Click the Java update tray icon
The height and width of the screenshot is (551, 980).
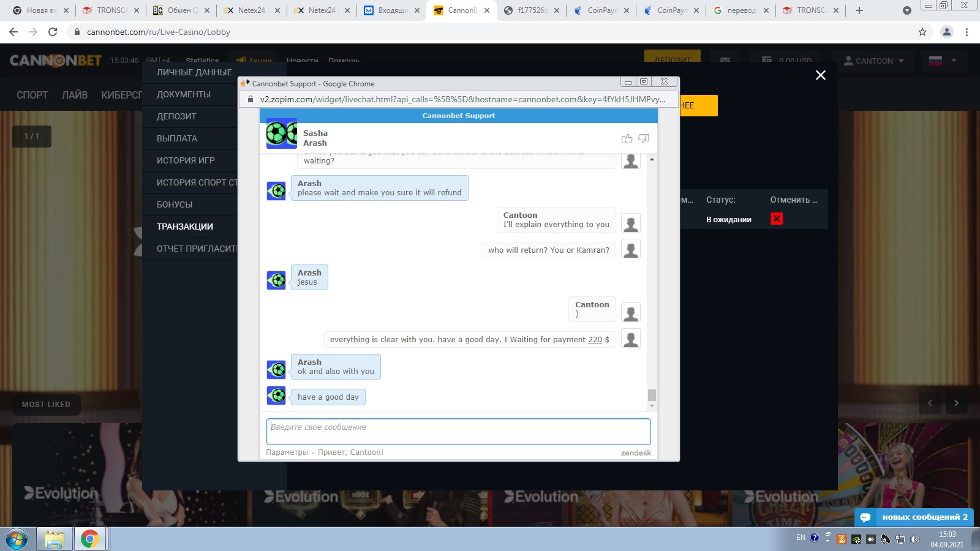tap(842, 539)
